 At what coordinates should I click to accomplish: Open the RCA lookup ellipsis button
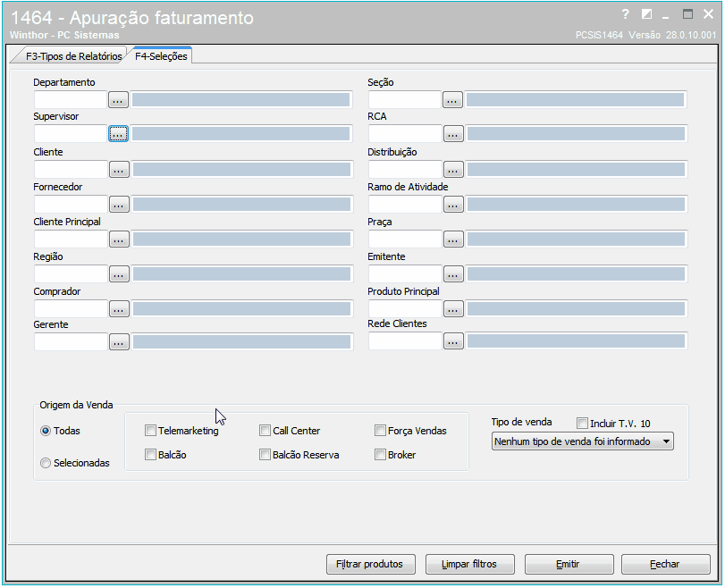coord(453,134)
